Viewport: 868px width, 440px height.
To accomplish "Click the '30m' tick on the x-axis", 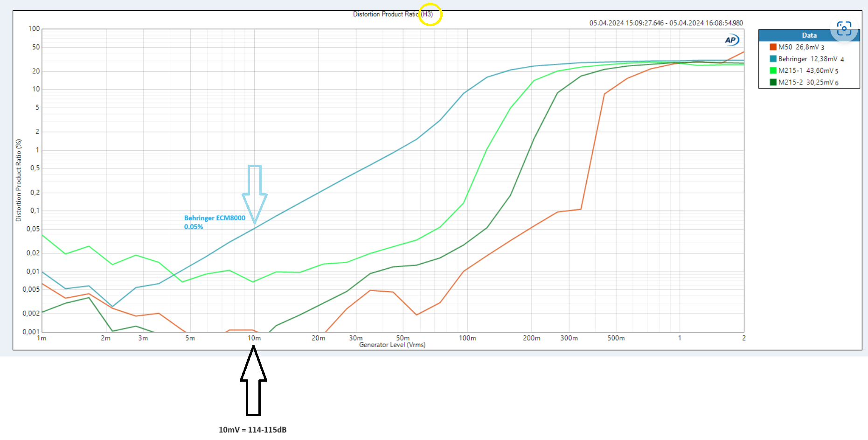I will pos(356,338).
